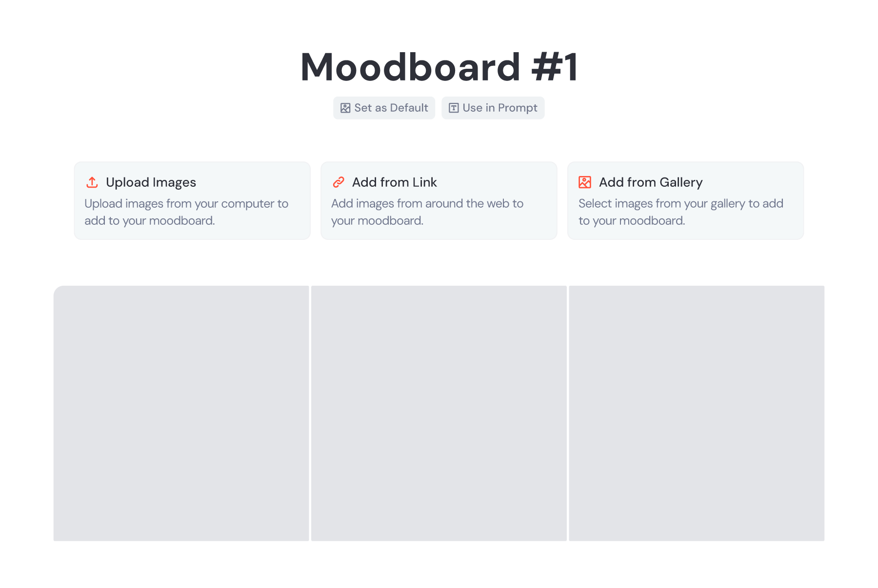The image size is (878, 588).
Task: Choose the Add from Gallery heading
Action: [651, 182]
